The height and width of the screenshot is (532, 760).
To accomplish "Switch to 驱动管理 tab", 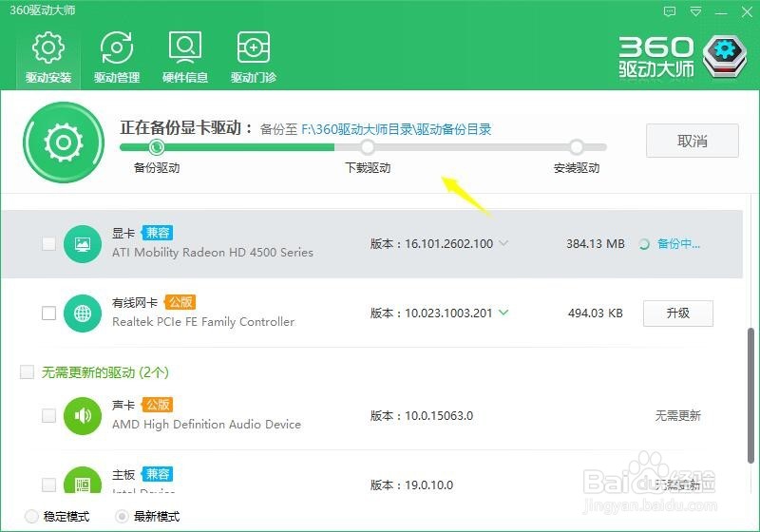I will pos(117,58).
